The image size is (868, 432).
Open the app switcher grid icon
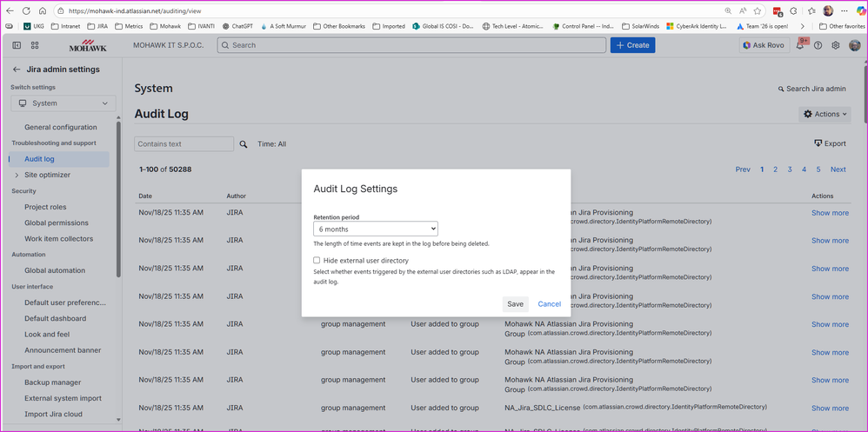[35, 45]
